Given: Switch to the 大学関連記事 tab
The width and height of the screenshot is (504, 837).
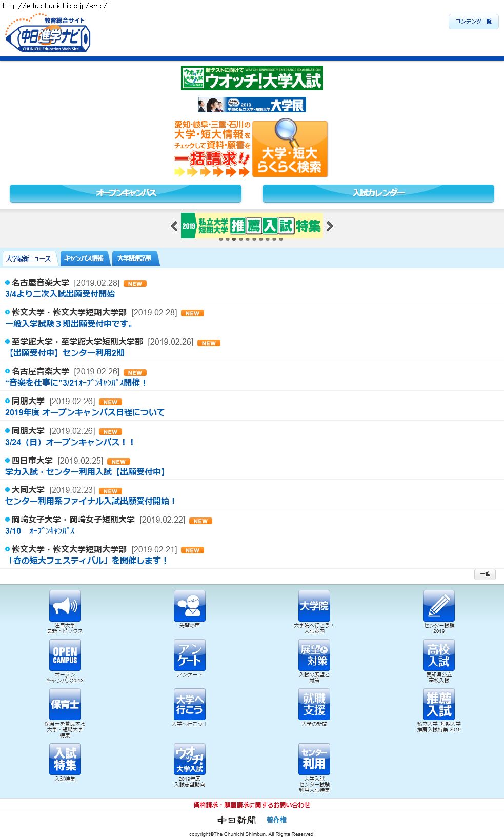Looking at the screenshot, I should [x=134, y=258].
